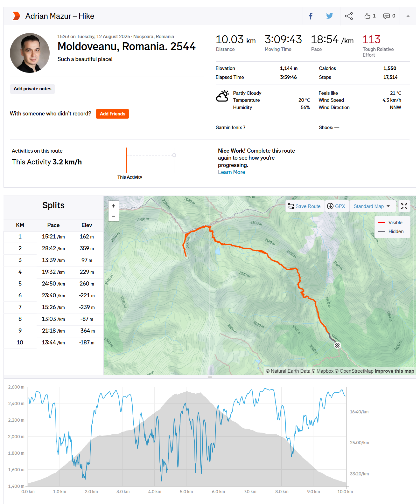Select split row for kilometer 2
The height and width of the screenshot is (504, 420).
pyautogui.click(x=53, y=248)
